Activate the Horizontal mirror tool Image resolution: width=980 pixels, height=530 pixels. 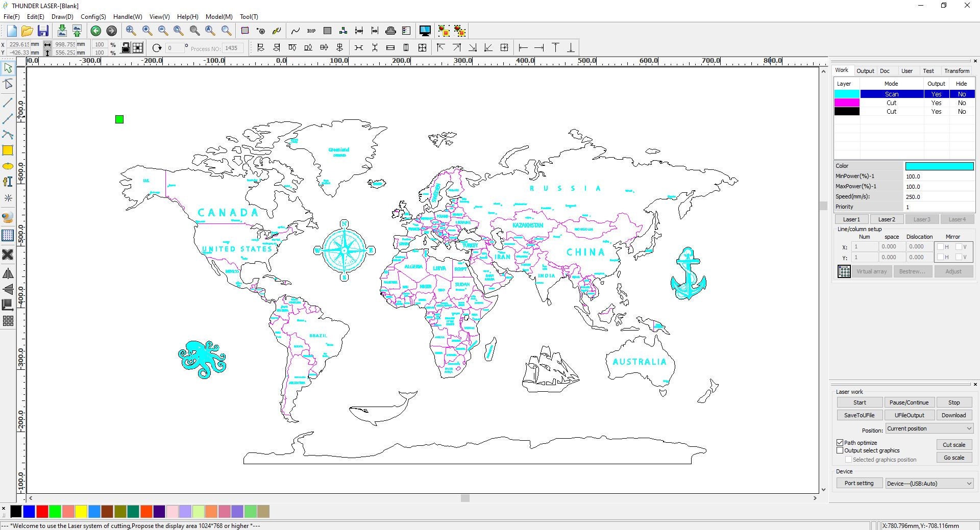point(8,273)
